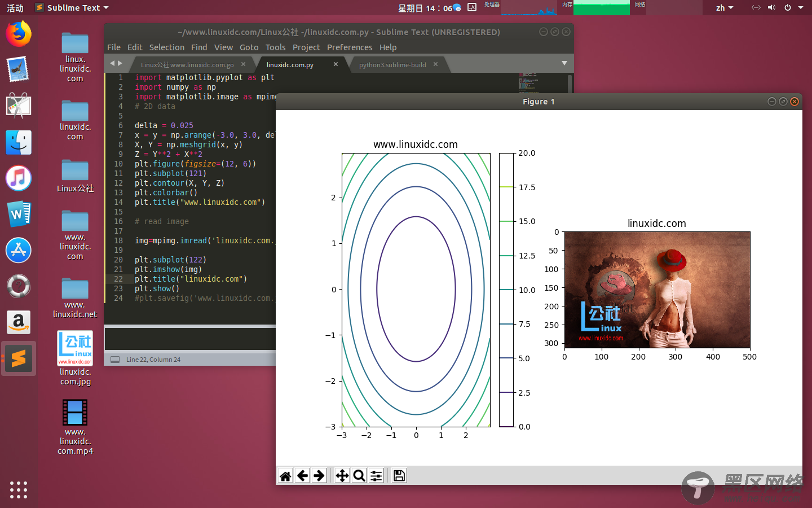Launch Firefox from the dock
812x508 pixels.
[x=19, y=33]
